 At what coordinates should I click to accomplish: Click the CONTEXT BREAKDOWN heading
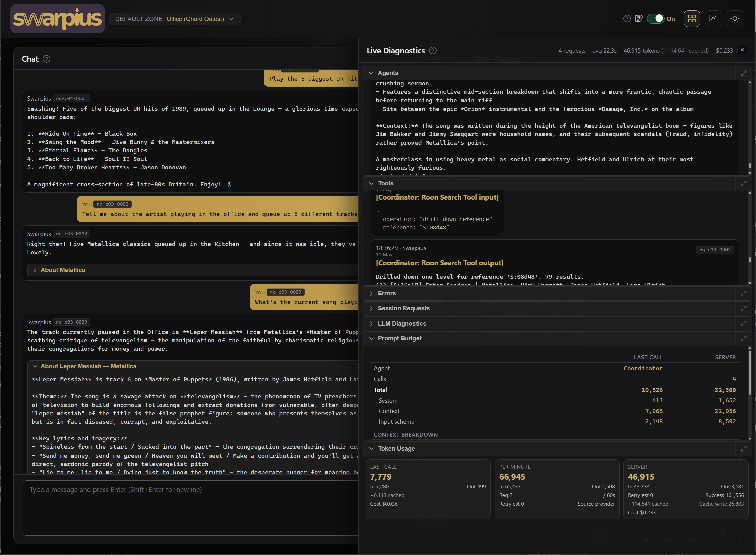click(405, 435)
